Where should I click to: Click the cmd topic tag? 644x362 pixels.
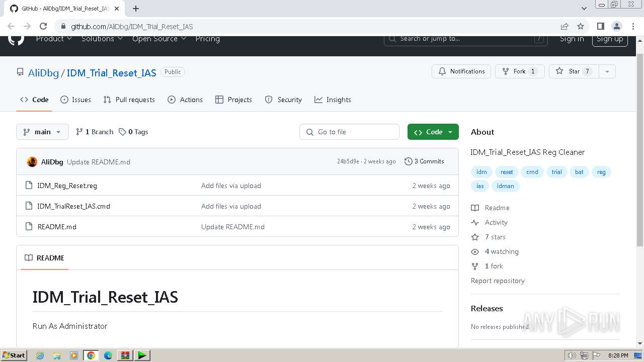point(532,172)
